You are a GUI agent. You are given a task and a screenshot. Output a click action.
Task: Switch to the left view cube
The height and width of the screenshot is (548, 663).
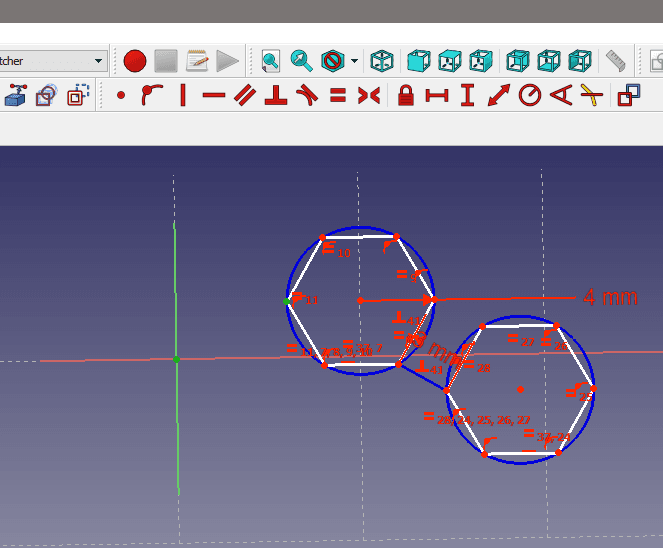[580, 61]
